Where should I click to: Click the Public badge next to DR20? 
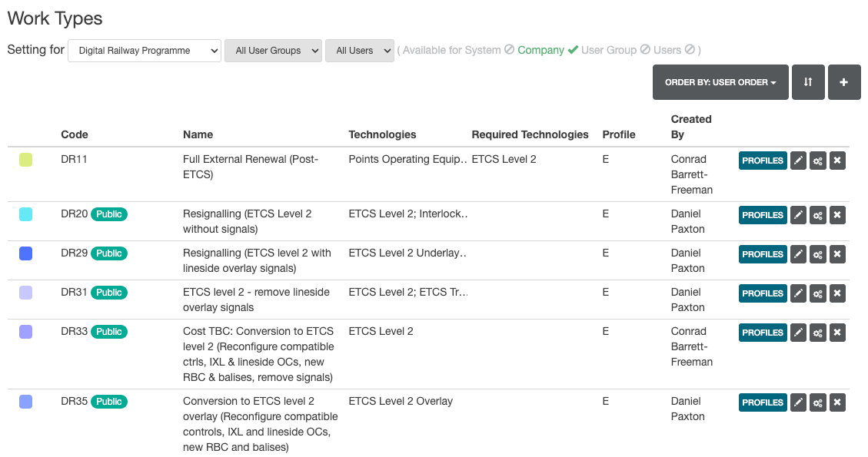(109, 214)
